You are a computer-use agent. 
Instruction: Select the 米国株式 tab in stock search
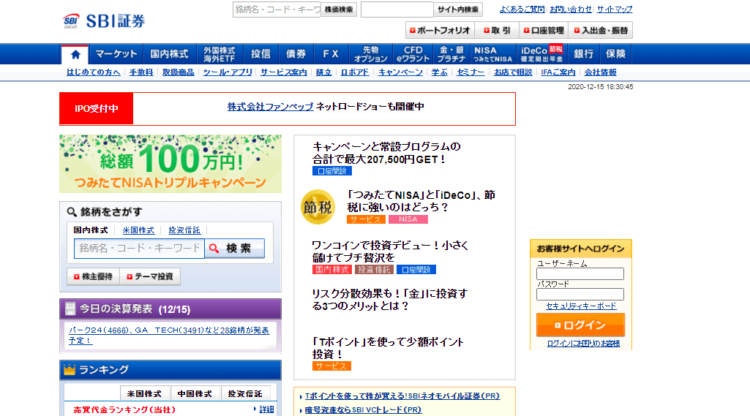(137, 230)
